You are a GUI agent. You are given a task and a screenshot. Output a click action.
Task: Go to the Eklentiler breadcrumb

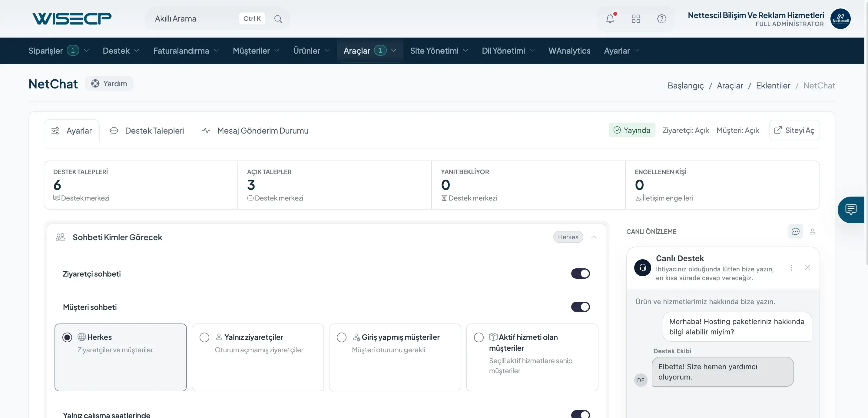(x=773, y=86)
